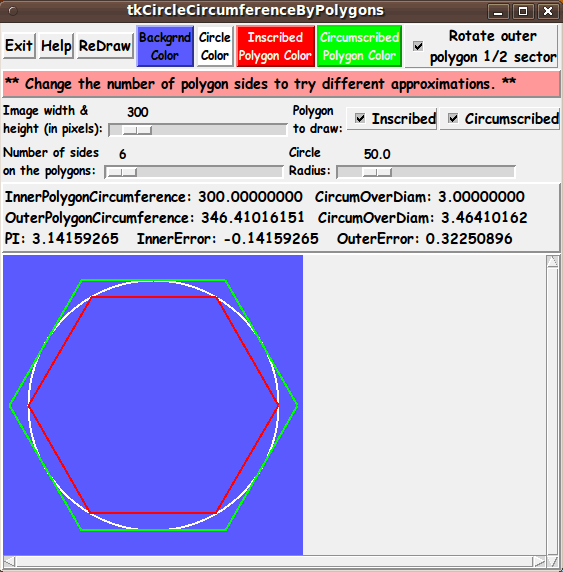
Task: Click the horizontal scrollbar right arrow
Action: 539,561
